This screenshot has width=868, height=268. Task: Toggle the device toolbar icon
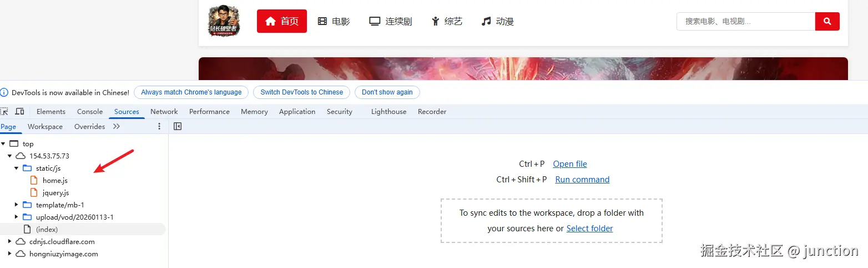pyautogui.click(x=20, y=111)
